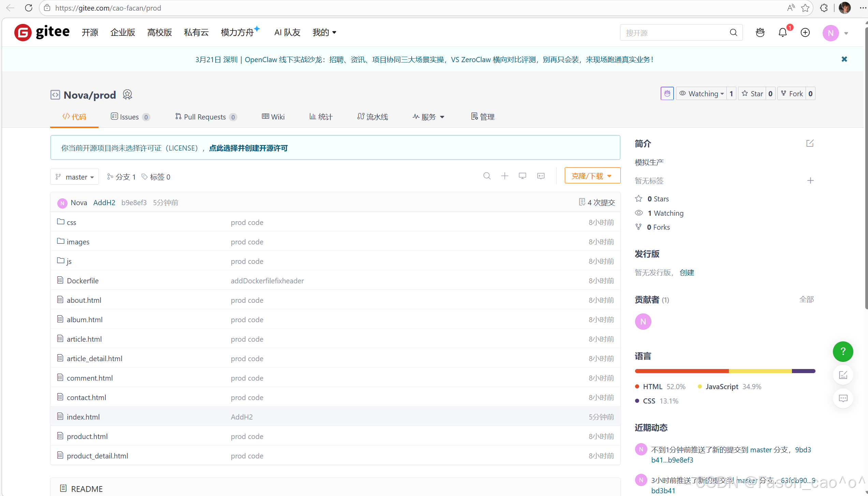Switch to the Issues tab
Screen dimensions: 868x496
(130, 117)
